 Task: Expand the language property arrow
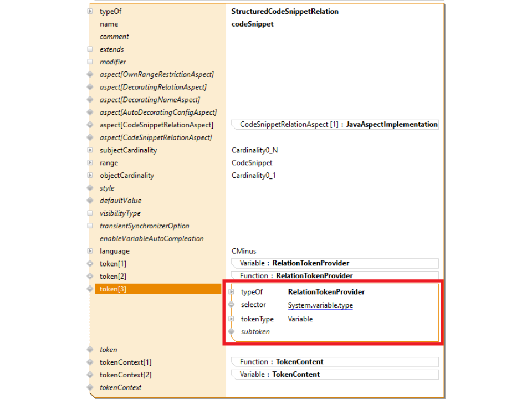pyautogui.click(x=90, y=251)
